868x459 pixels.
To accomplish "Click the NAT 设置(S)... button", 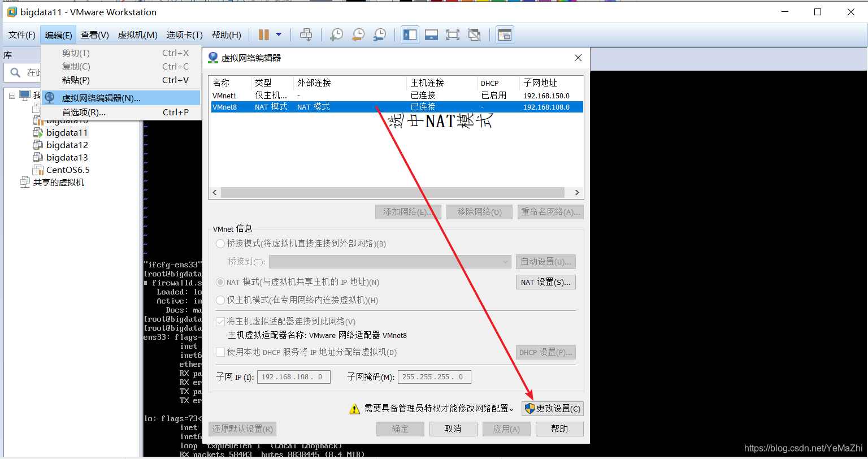I will click(545, 282).
